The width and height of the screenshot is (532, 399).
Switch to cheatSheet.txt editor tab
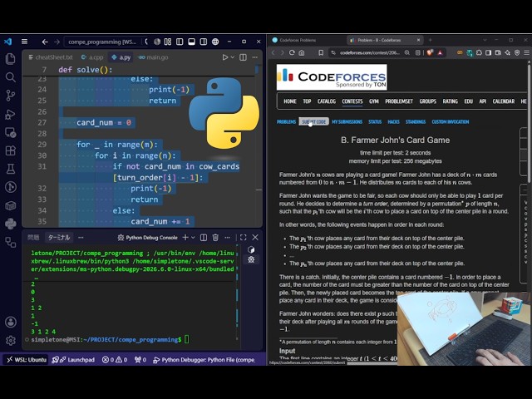pos(51,57)
